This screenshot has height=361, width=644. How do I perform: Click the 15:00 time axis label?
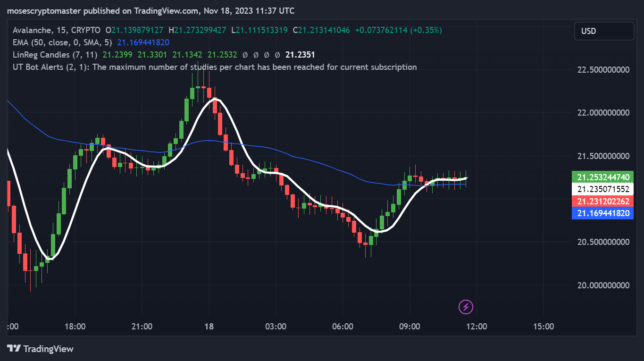[x=544, y=326]
